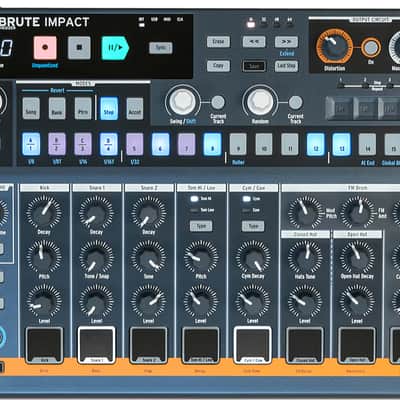Click the Swing / Shift knob
Screen dimensions: 400x400
click(x=183, y=101)
